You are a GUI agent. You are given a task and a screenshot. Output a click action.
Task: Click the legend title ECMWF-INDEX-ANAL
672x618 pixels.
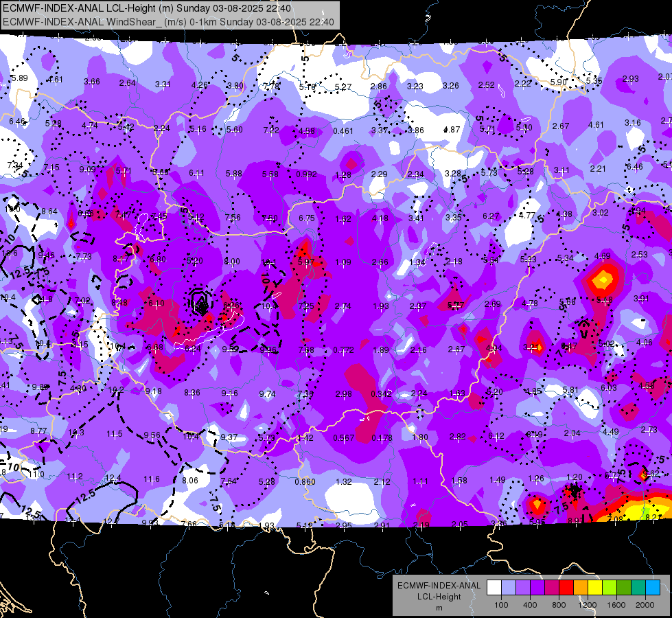439,586
